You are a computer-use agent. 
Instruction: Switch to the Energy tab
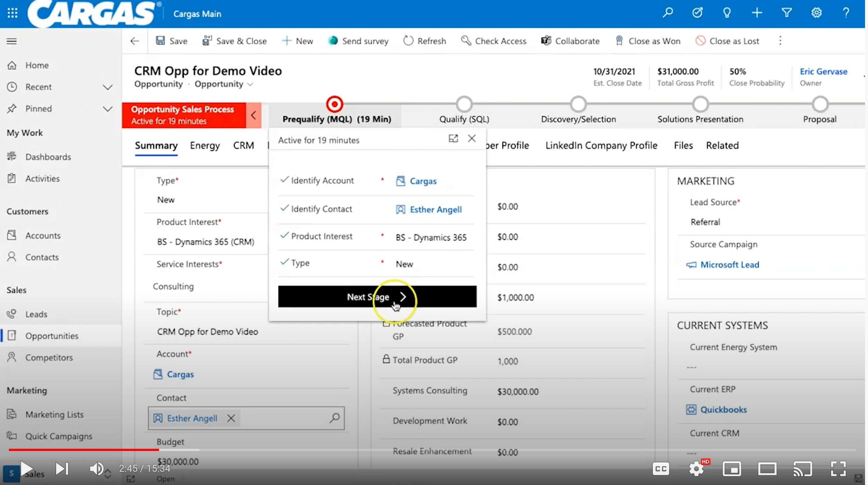click(x=205, y=145)
